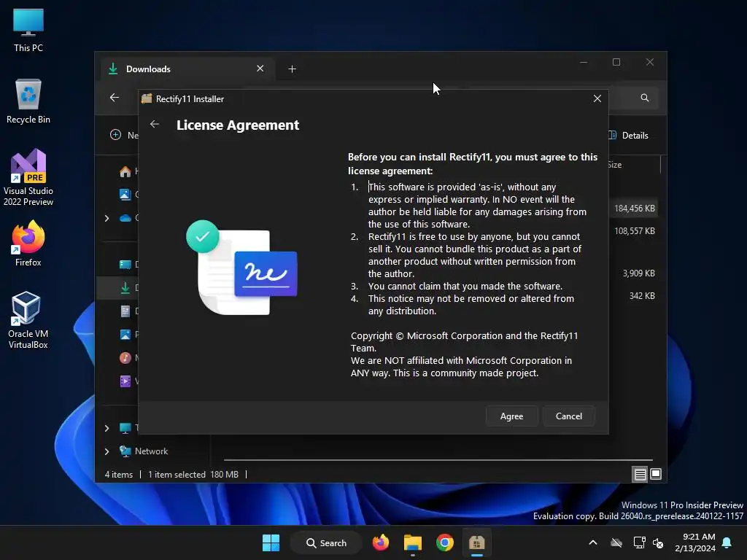Click the horizontal scrollbar in File Explorer
Image resolution: width=747 pixels, height=560 pixels.
(x=438, y=460)
